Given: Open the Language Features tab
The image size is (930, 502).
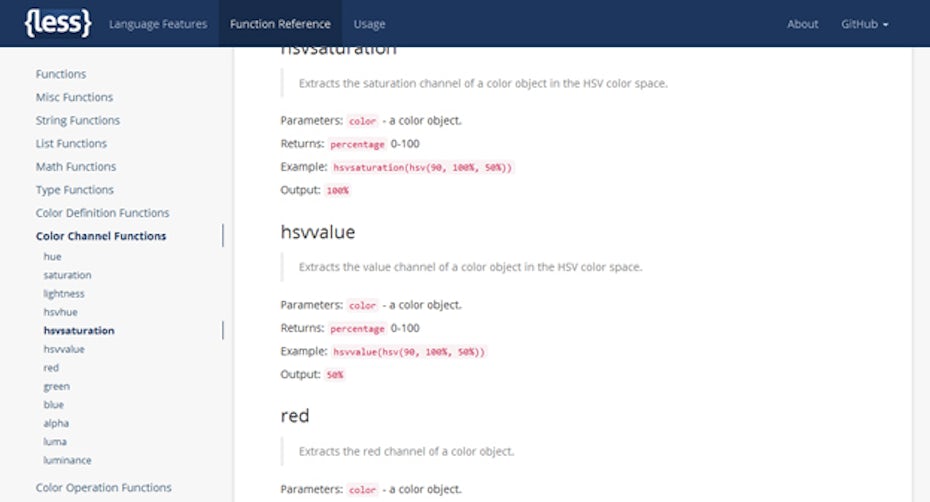Looking at the screenshot, I should pos(158,24).
